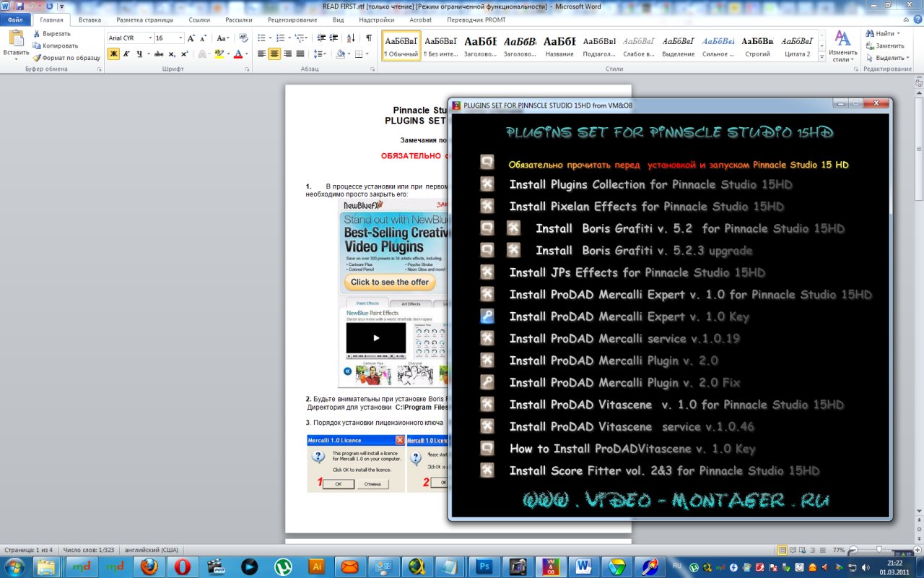Click the Opera icon in taskbar
924x578 pixels.
182,566
